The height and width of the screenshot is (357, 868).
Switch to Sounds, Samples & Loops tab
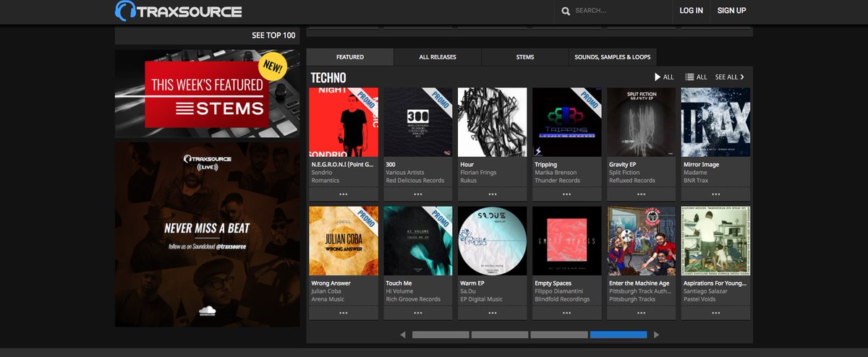[613, 56]
